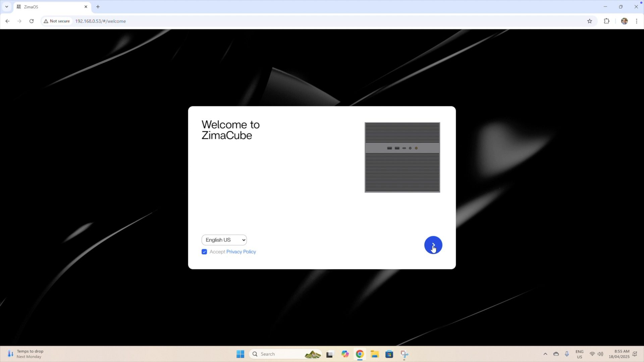Open the Windows Start menu
644x362 pixels.
[240, 354]
